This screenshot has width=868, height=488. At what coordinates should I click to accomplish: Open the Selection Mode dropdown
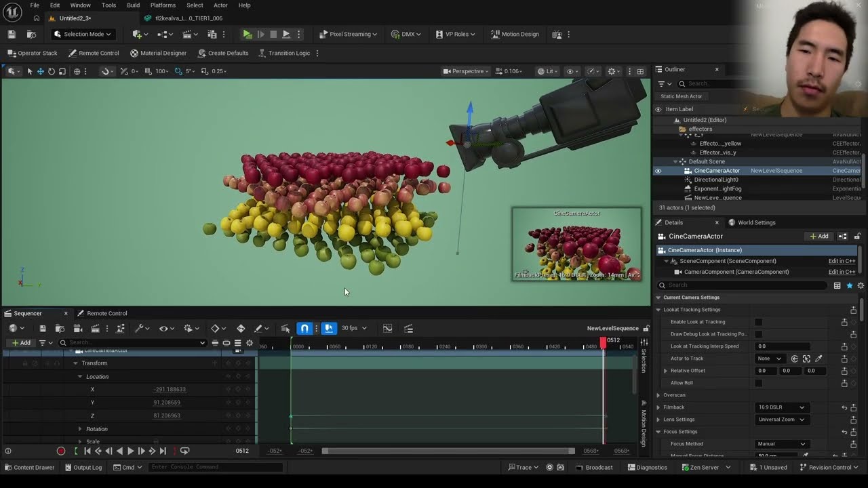[82, 34]
